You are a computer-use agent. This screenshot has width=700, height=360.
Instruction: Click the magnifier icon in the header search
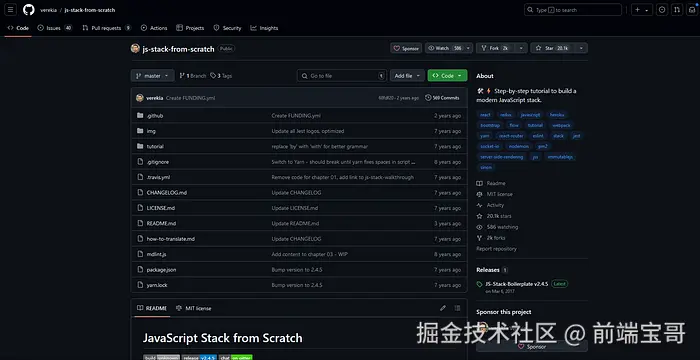[x=530, y=10]
